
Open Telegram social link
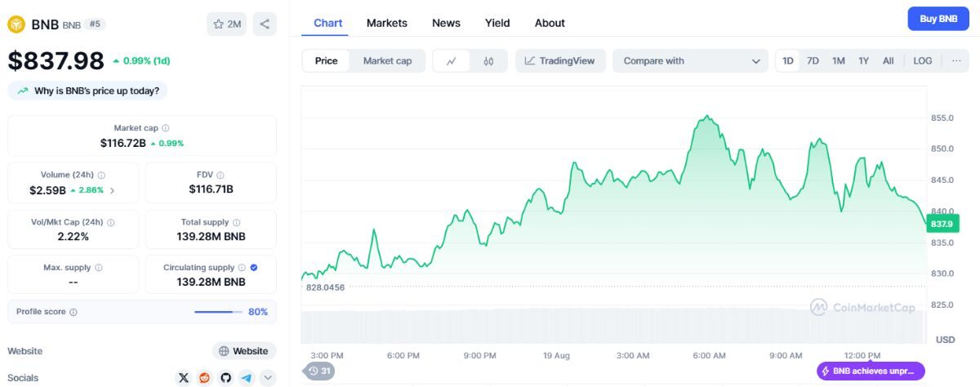coord(246,378)
